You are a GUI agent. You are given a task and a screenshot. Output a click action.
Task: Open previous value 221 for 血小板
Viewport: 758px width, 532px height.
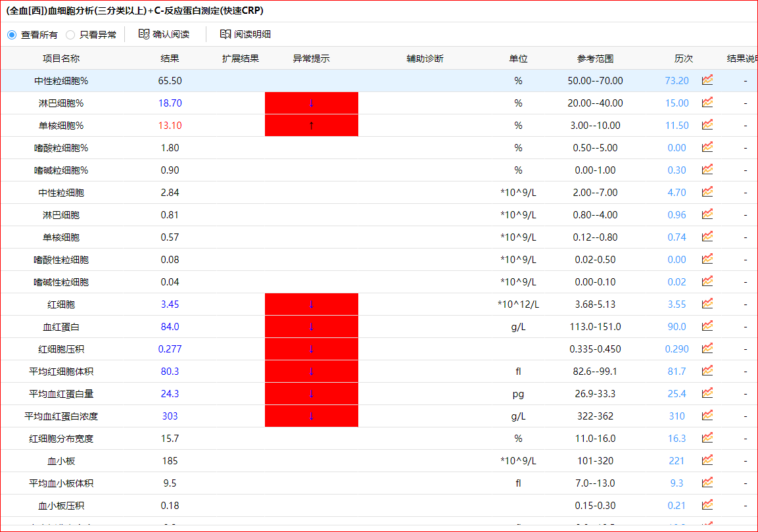[x=676, y=461]
